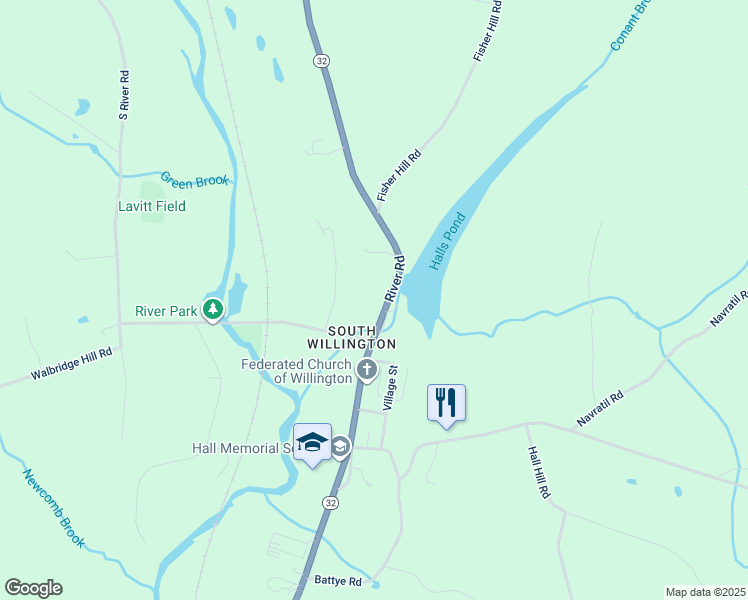The width and height of the screenshot is (748, 600).
Task: Click the Federated Church of Willington text
Action: click(296, 371)
